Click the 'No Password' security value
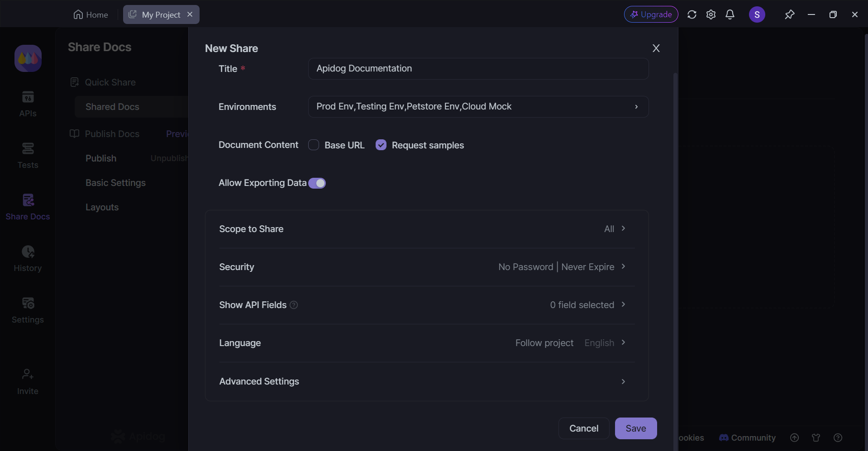Screen dimensions: 868x451 [525, 267]
